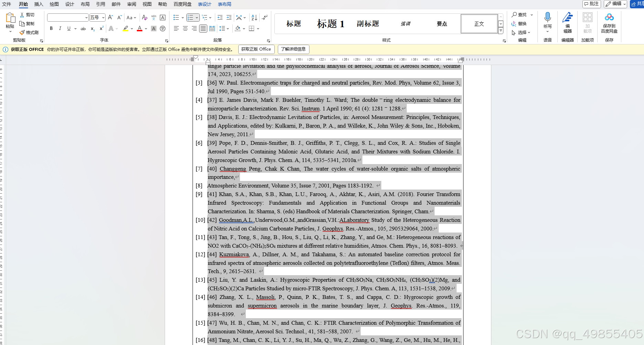Expand the styles gallery more arrow
The height and width of the screenshot is (345, 644).
coord(501,31)
